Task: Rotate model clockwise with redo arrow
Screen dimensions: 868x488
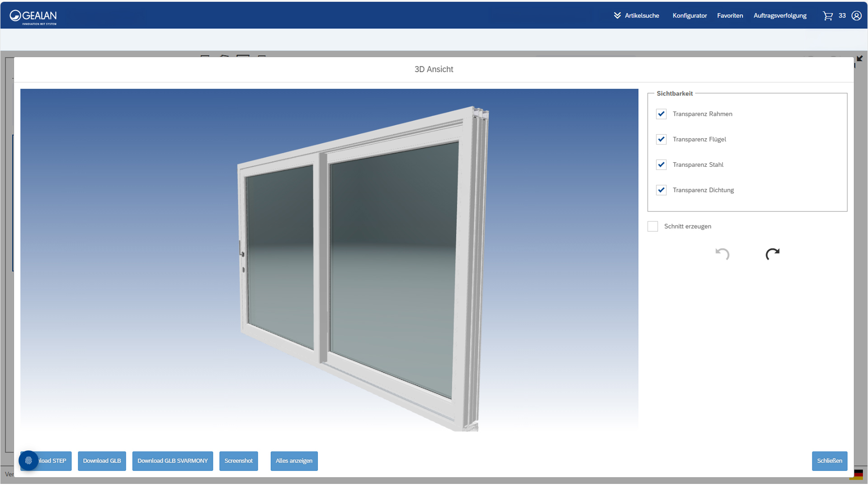Action: tap(772, 254)
